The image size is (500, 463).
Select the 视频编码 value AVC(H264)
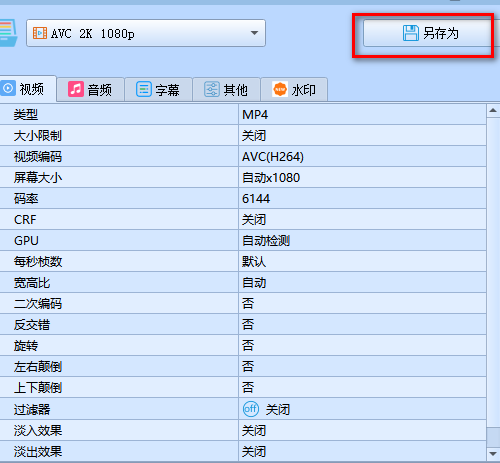(273, 157)
